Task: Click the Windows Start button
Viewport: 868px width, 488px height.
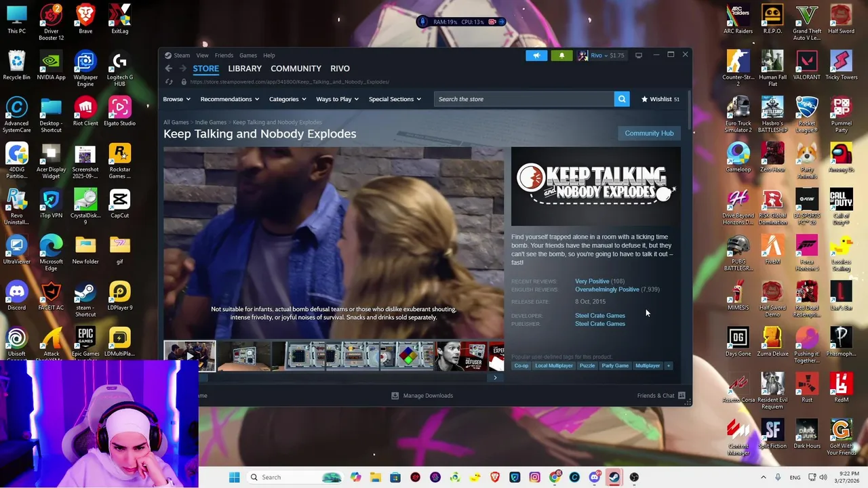Action: pyautogui.click(x=234, y=477)
